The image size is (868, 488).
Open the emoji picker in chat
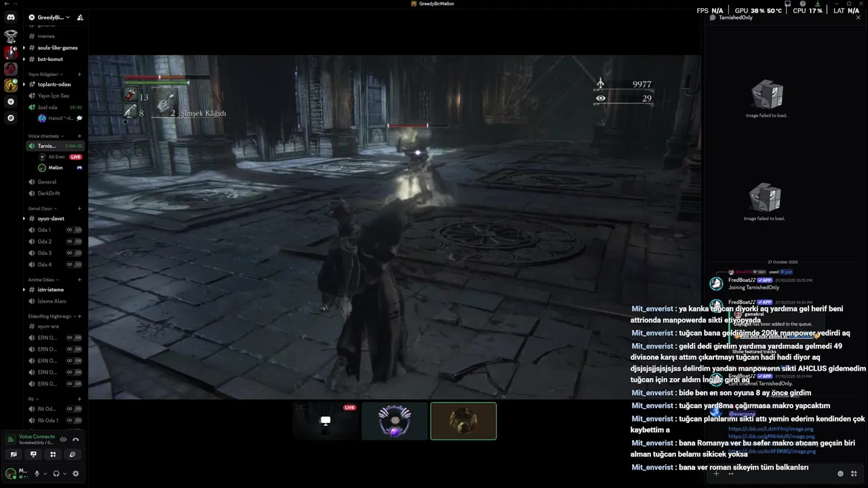tap(841, 474)
